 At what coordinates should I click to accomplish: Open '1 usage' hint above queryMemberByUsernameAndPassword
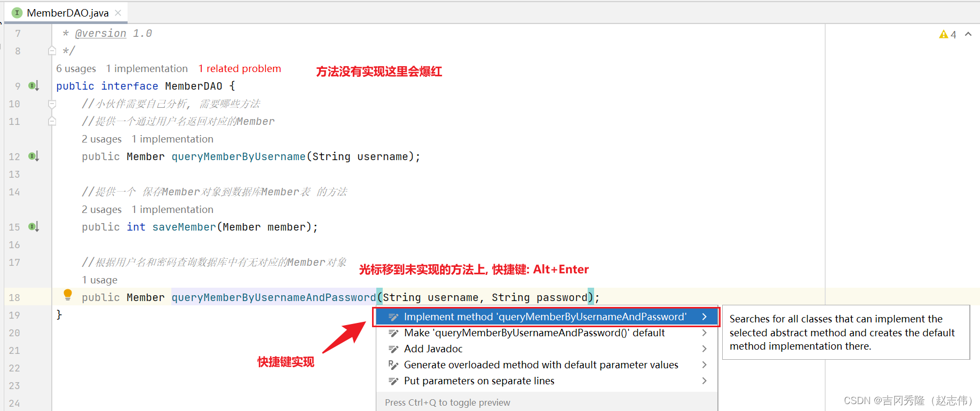[99, 280]
